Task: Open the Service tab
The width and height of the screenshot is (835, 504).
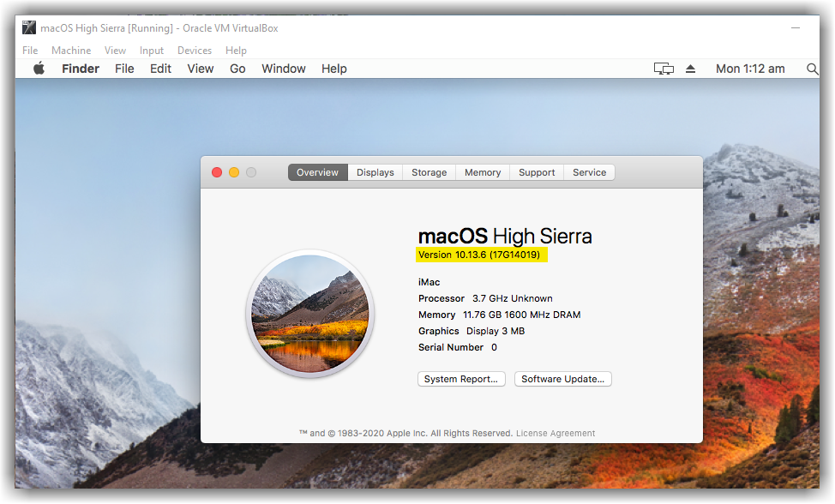Action: (590, 172)
